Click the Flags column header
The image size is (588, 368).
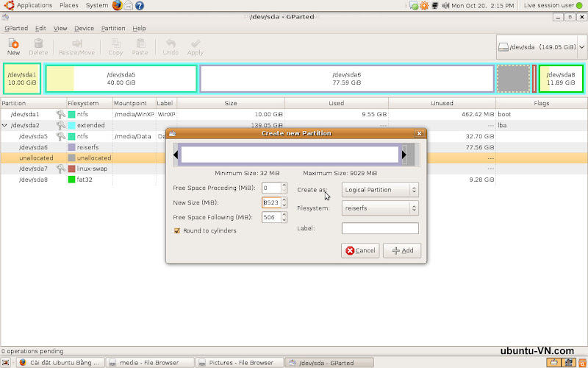tap(542, 103)
